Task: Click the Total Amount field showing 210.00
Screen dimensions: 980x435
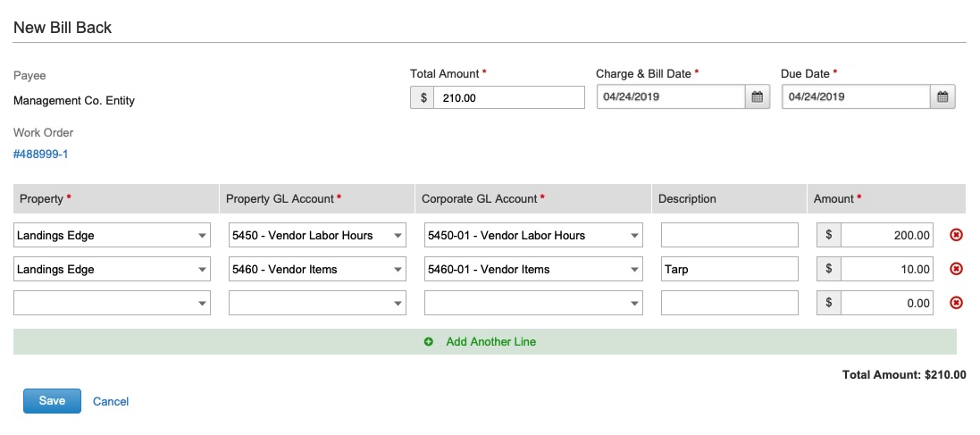Action: pyautogui.click(x=507, y=97)
